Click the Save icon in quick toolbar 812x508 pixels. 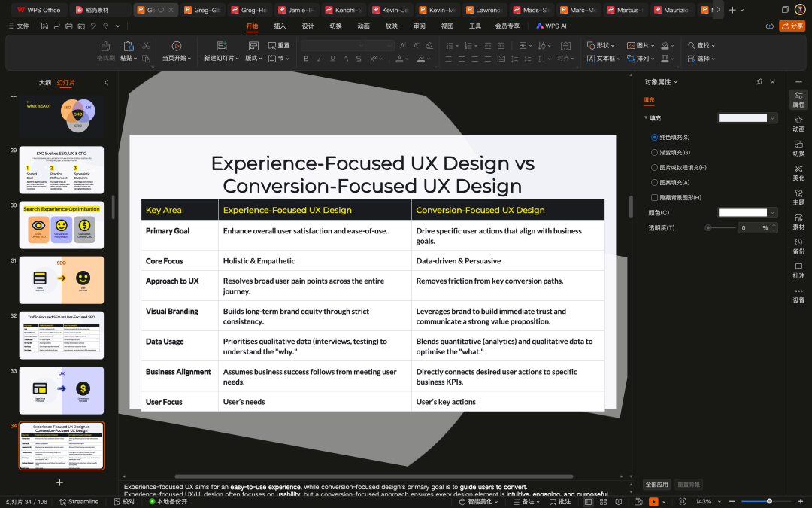pyautogui.click(x=44, y=26)
